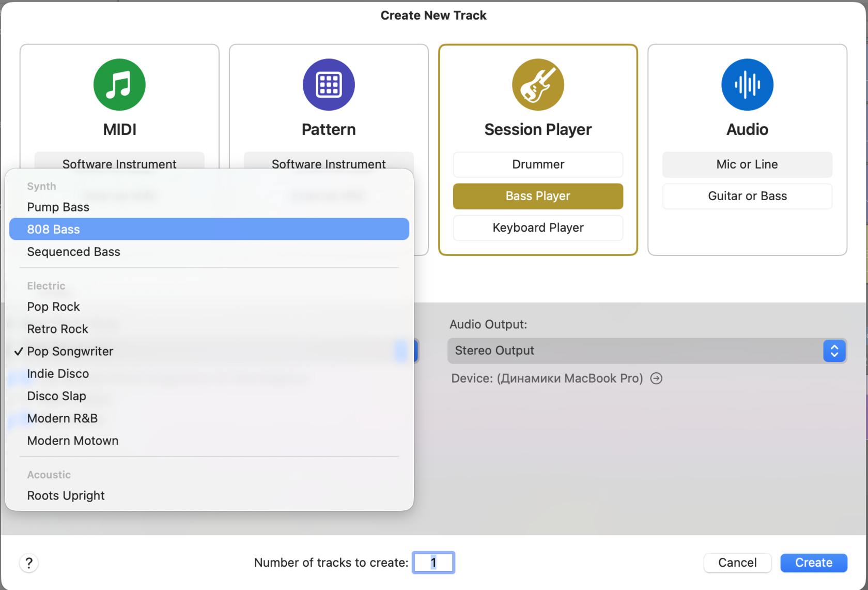This screenshot has height=590, width=868.
Task: Choose Guitar or Bass audio track
Action: pos(747,196)
